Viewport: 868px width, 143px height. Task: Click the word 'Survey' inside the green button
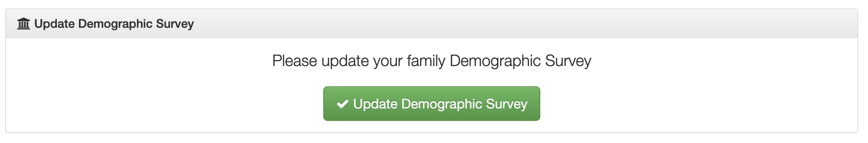[507, 104]
